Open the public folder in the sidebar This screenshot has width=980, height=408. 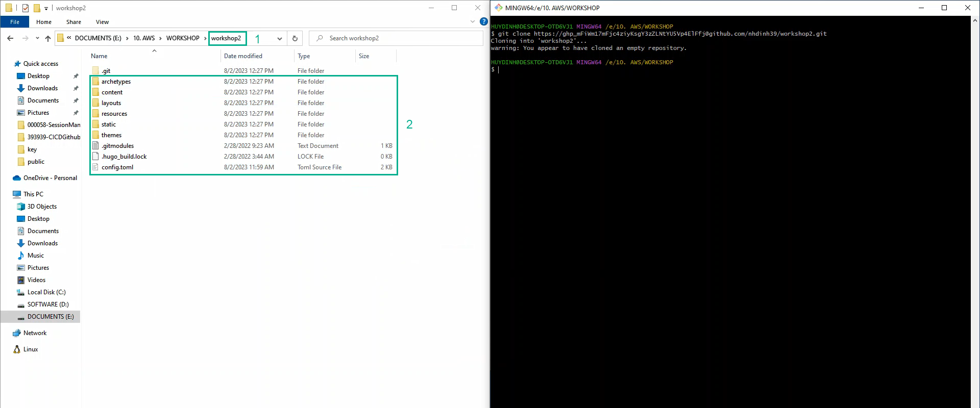click(x=36, y=162)
